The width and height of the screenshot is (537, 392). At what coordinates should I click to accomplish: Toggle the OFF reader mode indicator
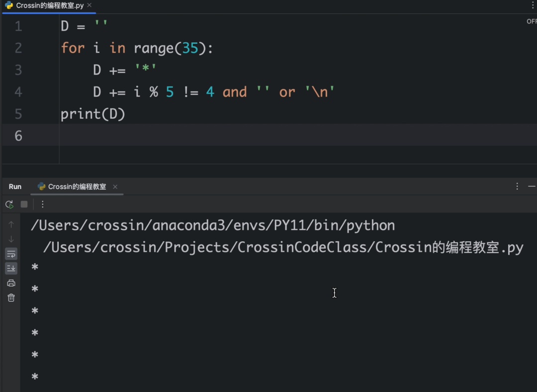pyautogui.click(x=532, y=21)
